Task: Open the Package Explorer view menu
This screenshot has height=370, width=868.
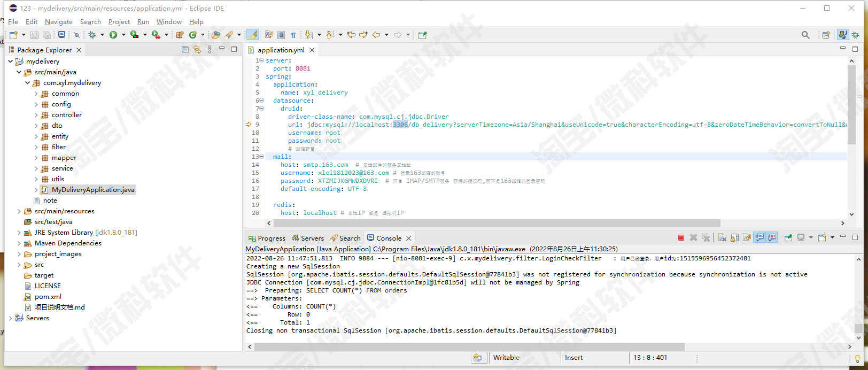Action: click(x=210, y=50)
